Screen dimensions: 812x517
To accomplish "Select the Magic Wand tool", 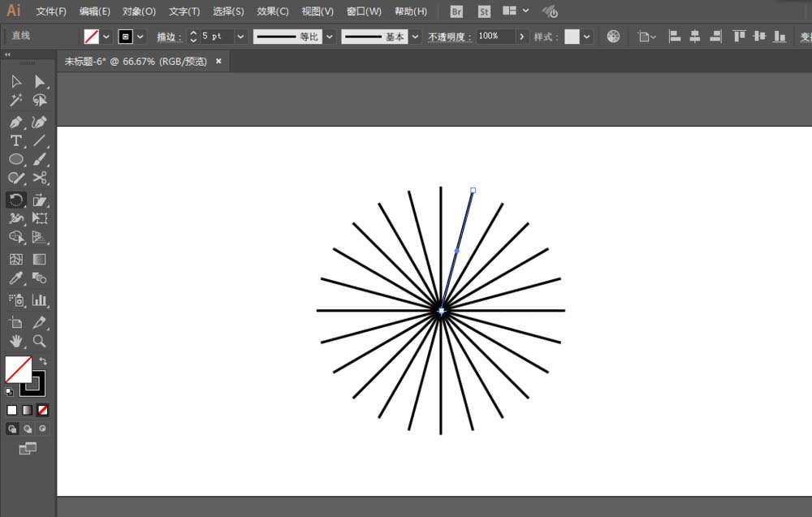I will tap(16, 100).
